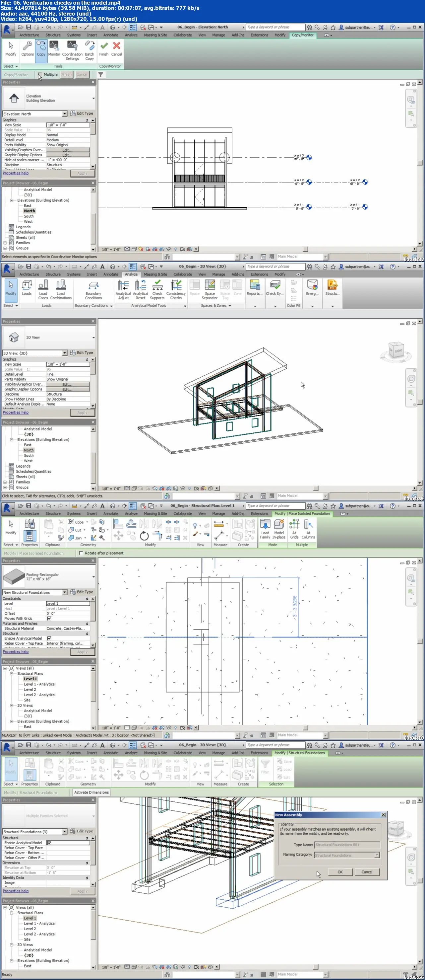425x980 pixels.
Task: Click the green Finish checkmark in Copy/Monitor panel
Action: point(104,49)
